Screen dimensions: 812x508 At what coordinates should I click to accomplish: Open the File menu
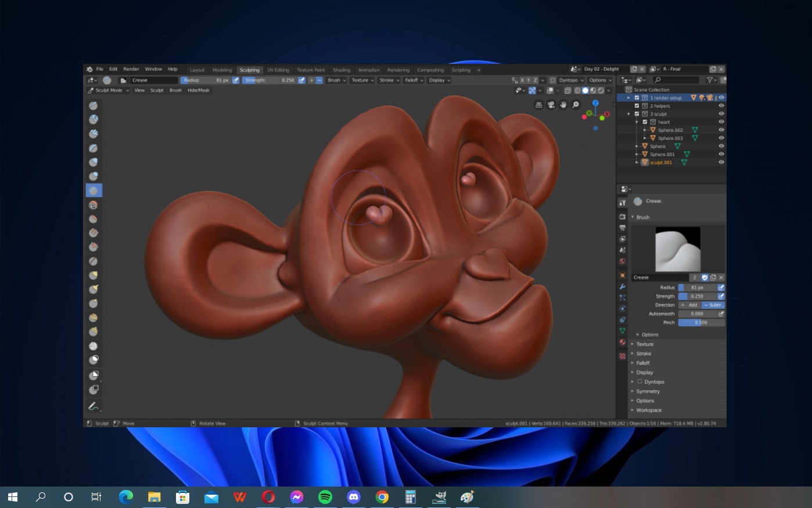click(x=100, y=69)
